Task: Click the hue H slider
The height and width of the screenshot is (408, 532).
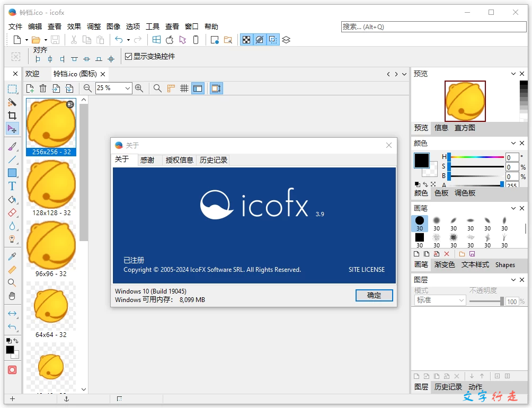Action: coord(476,157)
